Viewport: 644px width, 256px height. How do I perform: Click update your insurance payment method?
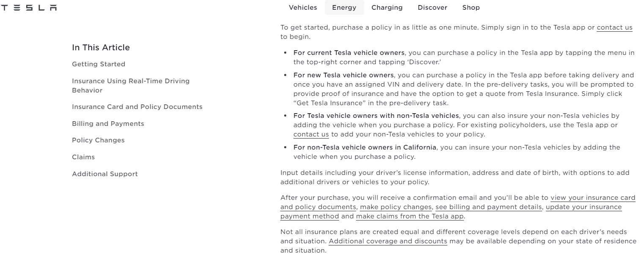pos(584,207)
